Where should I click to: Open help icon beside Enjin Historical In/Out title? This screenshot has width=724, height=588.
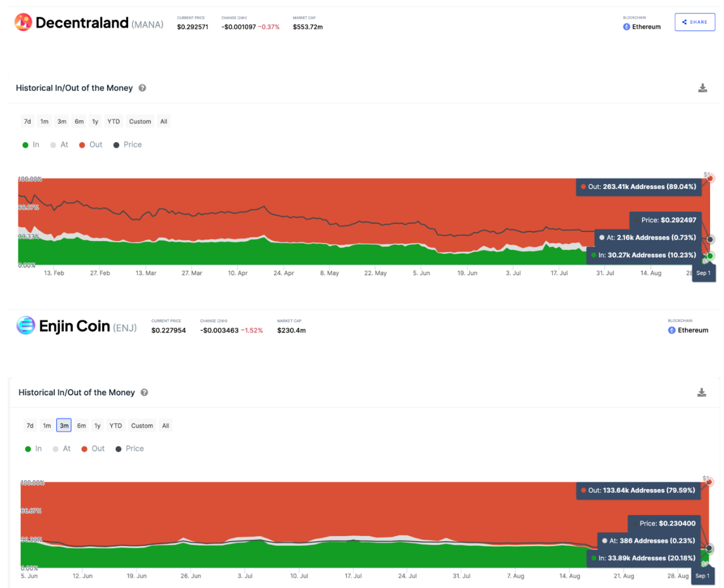(144, 392)
